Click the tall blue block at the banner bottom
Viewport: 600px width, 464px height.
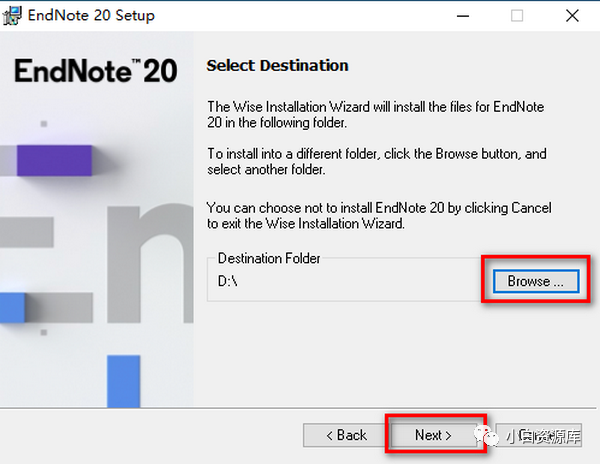[124, 381]
